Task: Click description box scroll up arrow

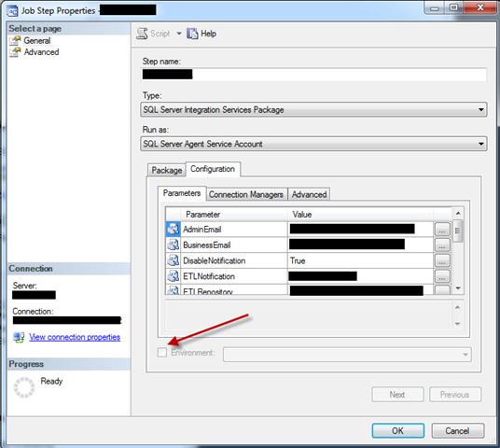Action: (458, 307)
